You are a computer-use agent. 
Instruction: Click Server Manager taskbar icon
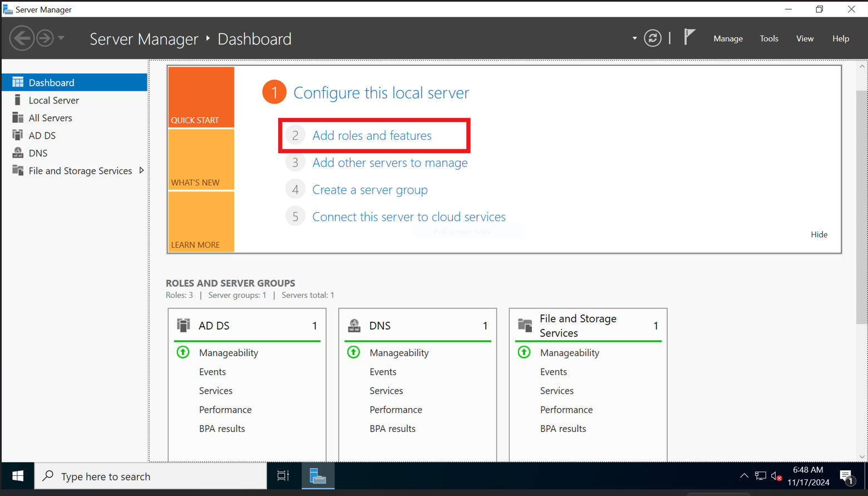pos(318,476)
